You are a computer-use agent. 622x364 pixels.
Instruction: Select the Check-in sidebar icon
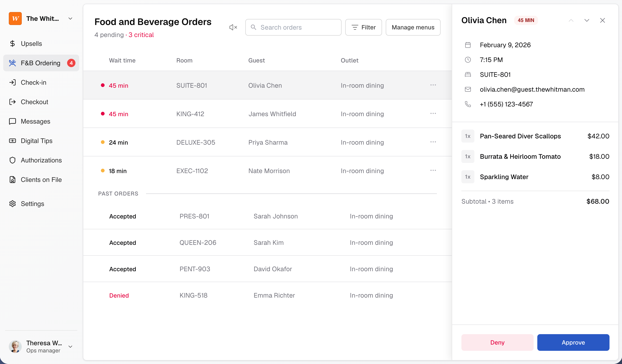point(34,82)
